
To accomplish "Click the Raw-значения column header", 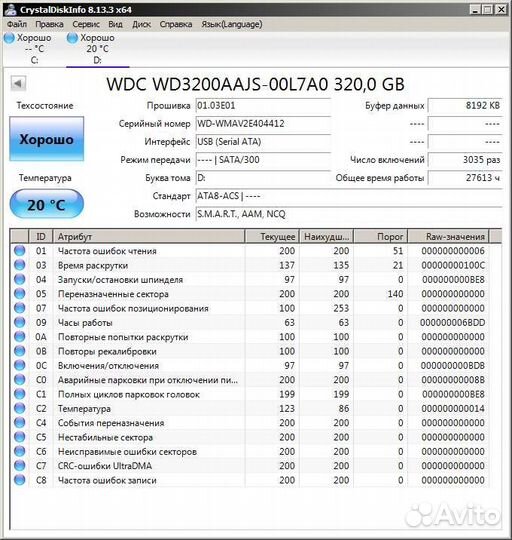I will point(448,237).
